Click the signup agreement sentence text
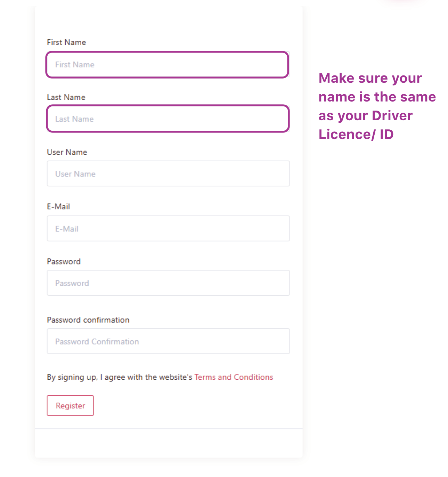This screenshot has width=448, height=477. pos(119,377)
